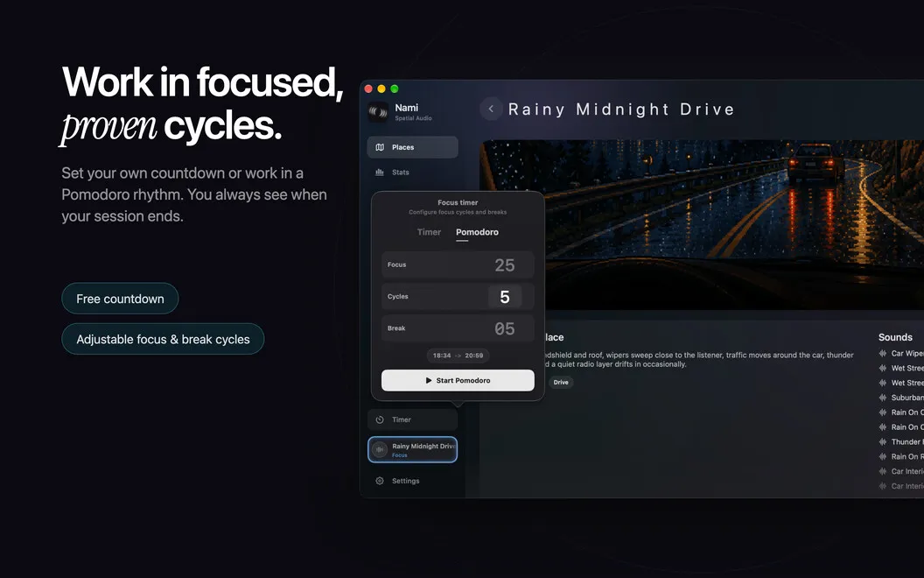Click the rainy night road pixel-art image

coord(703,225)
